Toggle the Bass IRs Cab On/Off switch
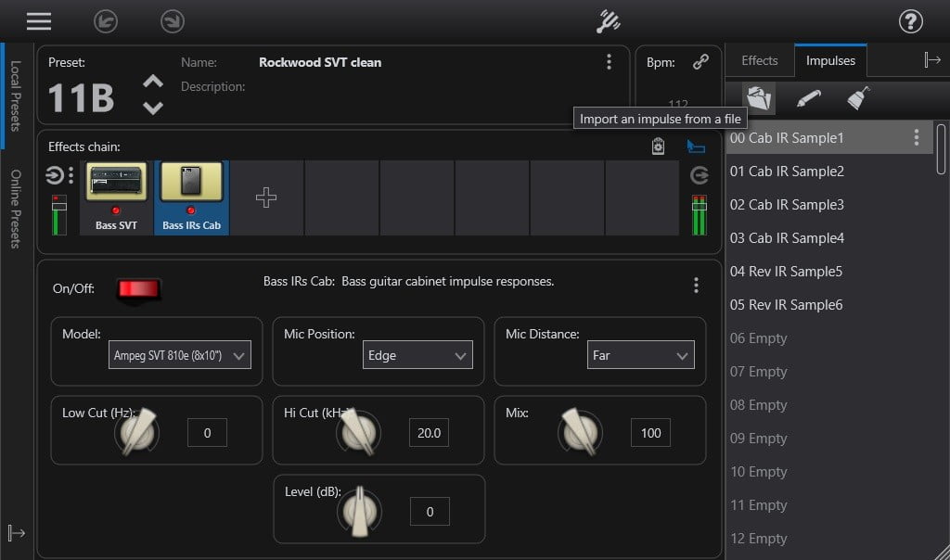This screenshot has height=560, width=950. click(139, 288)
